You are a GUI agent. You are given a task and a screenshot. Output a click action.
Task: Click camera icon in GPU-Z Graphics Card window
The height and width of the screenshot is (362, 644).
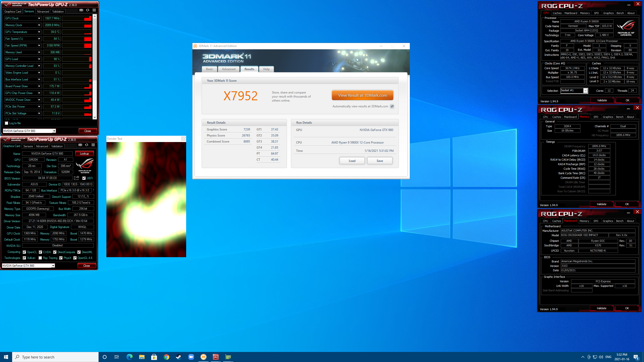tap(80, 145)
